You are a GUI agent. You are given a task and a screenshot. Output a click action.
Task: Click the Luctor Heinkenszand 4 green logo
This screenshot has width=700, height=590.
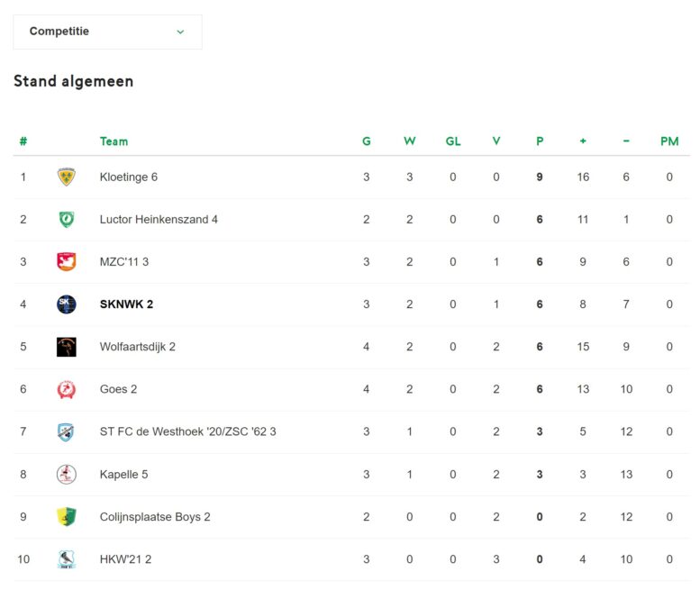pos(67,219)
